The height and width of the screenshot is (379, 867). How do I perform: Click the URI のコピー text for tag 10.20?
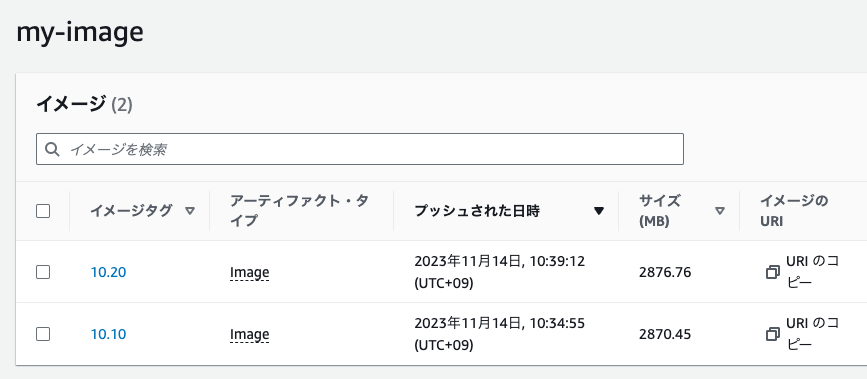coord(812,272)
